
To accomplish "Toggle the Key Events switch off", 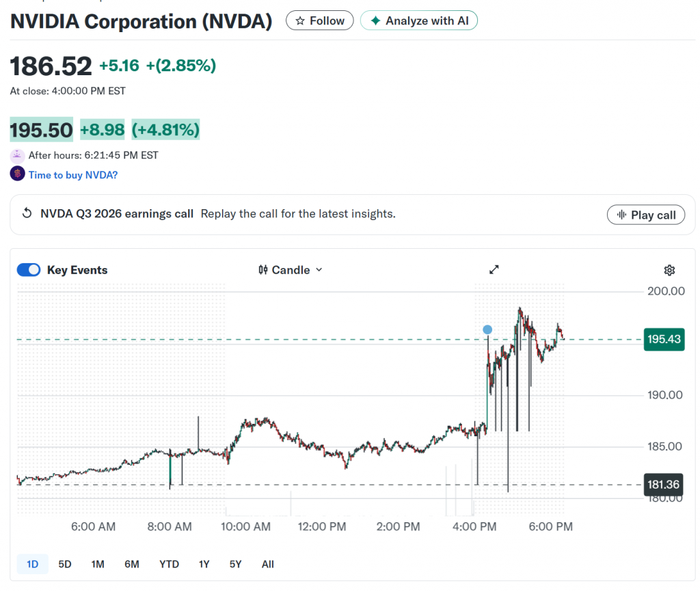I will [x=29, y=270].
